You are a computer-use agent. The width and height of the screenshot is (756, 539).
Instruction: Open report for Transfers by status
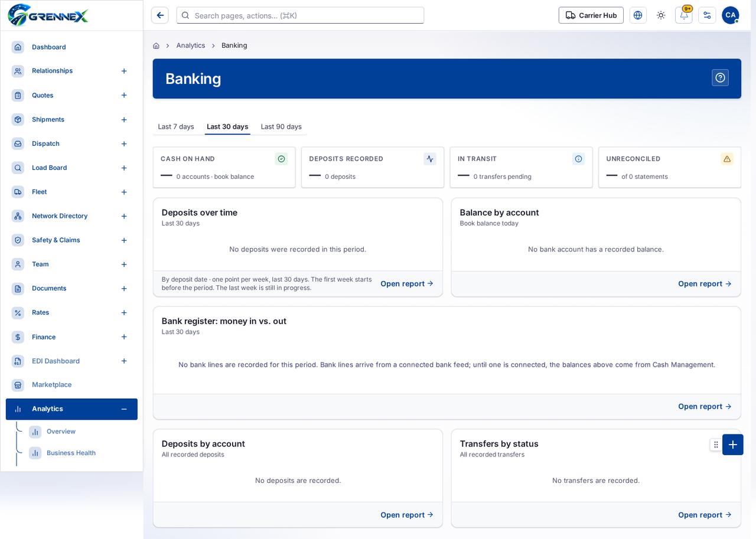pyautogui.click(x=705, y=515)
